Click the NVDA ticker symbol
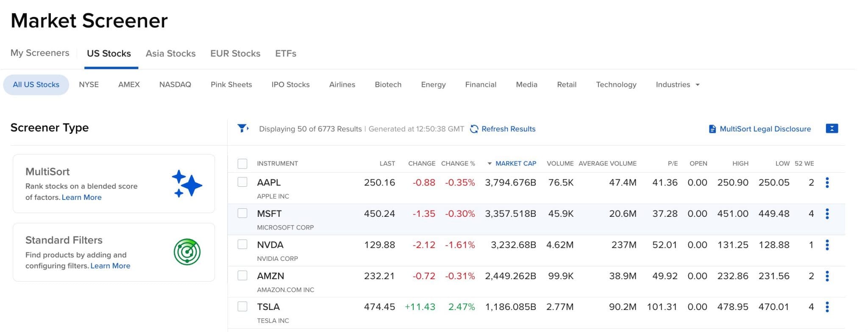868x332 pixels. coord(270,245)
